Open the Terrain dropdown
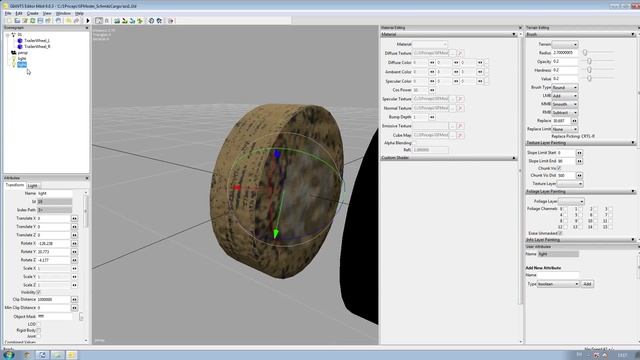The height and width of the screenshot is (360, 640). pos(565,44)
